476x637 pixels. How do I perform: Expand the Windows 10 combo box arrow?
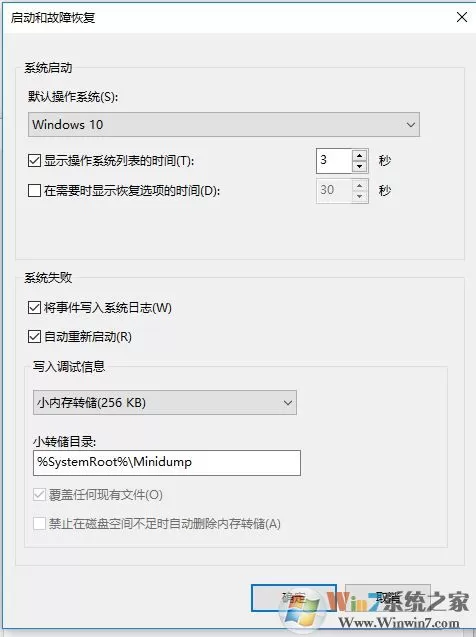(411, 125)
